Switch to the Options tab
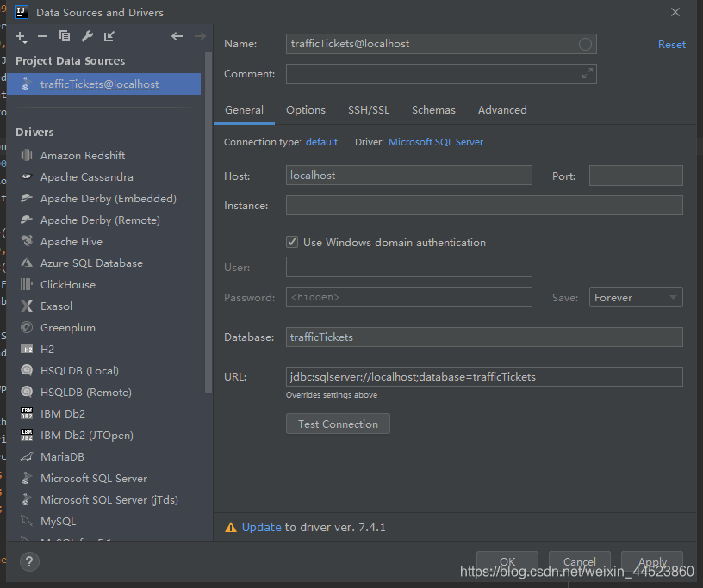 [306, 110]
